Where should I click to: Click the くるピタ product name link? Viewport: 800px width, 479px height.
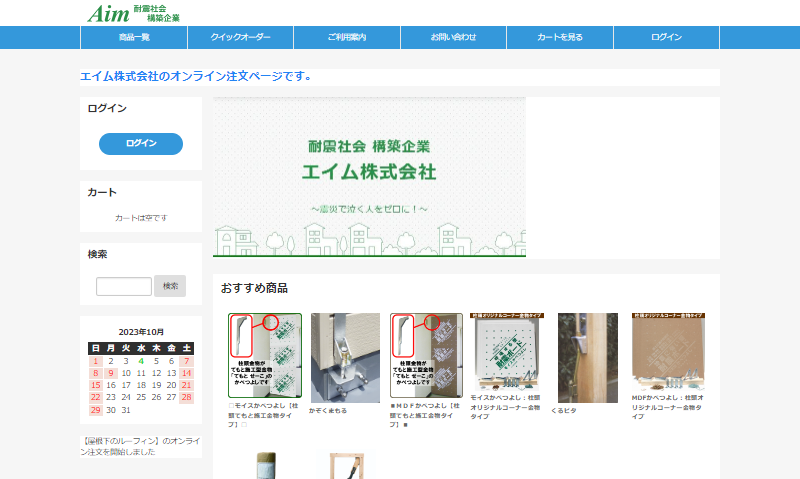point(564,411)
